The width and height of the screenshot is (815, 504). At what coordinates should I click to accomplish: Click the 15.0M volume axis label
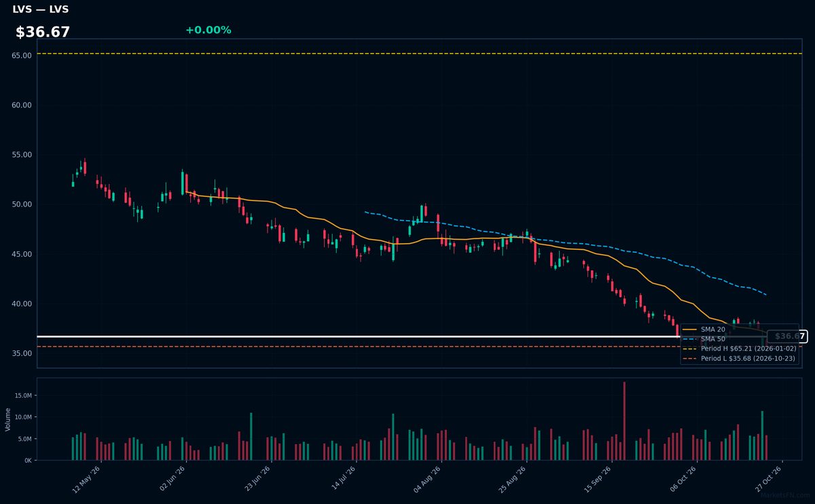(x=23, y=395)
